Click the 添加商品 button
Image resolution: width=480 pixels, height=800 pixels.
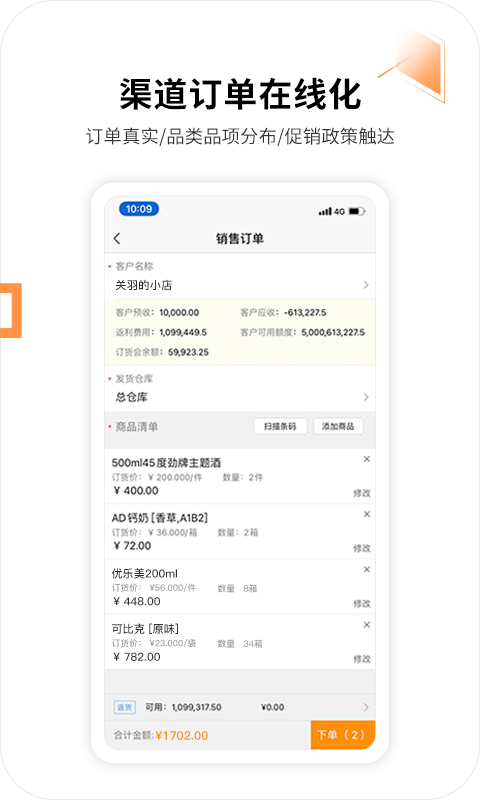338,426
